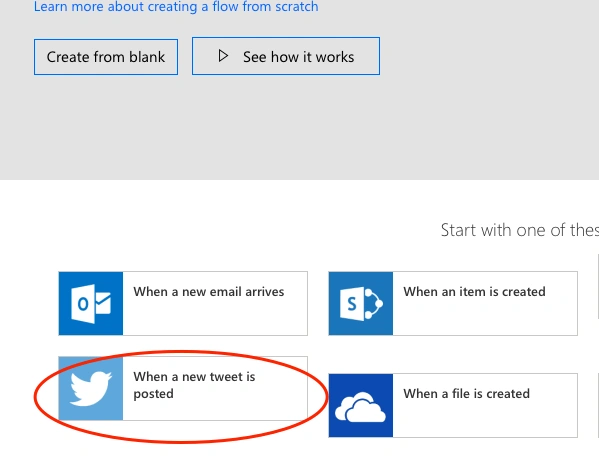Screen dimensions: 599x472
Task: Click empty space right of tweet posted text
Action: click(x=283, y=386)
